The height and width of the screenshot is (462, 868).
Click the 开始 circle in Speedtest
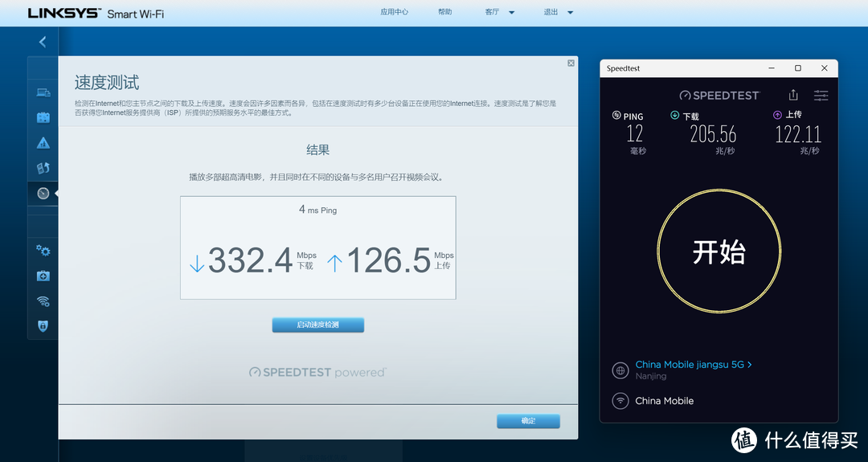click(x=719, y=251)
